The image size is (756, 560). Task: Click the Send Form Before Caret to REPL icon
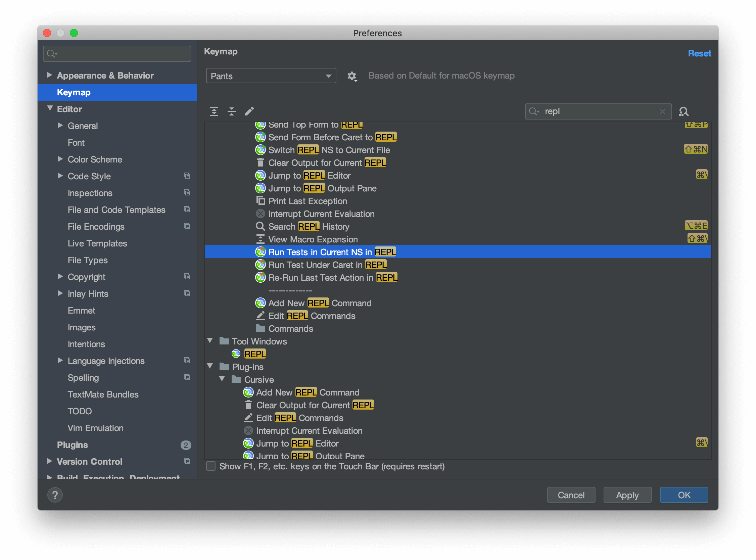pos(259,137)
